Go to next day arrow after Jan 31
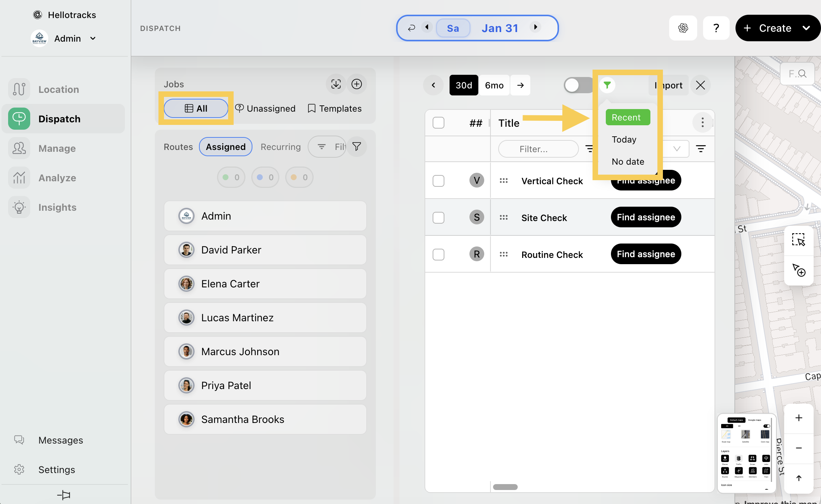821x504 pixels. pyautogui.click(x=535, y=27)
